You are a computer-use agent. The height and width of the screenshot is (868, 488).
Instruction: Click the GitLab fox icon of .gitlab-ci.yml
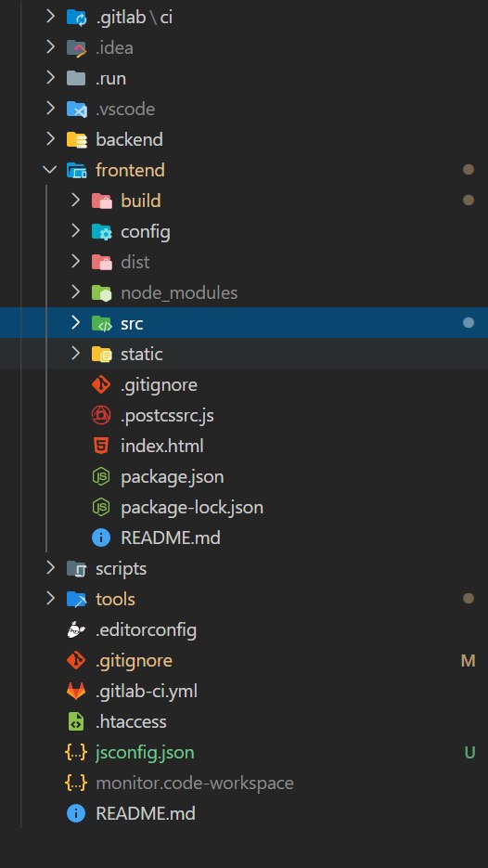click(x=76, y=691)
